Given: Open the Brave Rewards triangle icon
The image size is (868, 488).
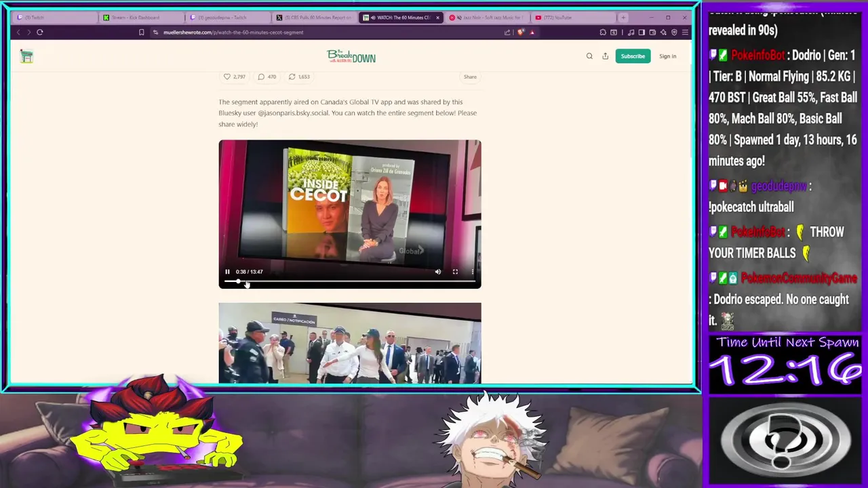Looking at the screenshot, I should tap(532, 32).
